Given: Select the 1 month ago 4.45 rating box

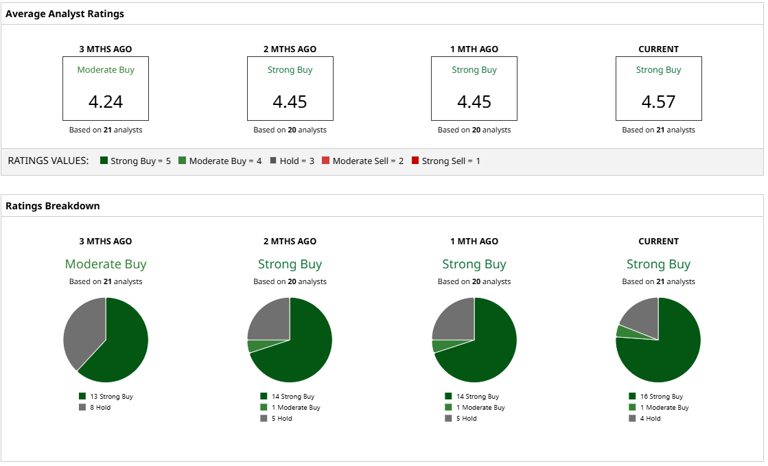Looking at the screenshot, I should coord(474,89).
